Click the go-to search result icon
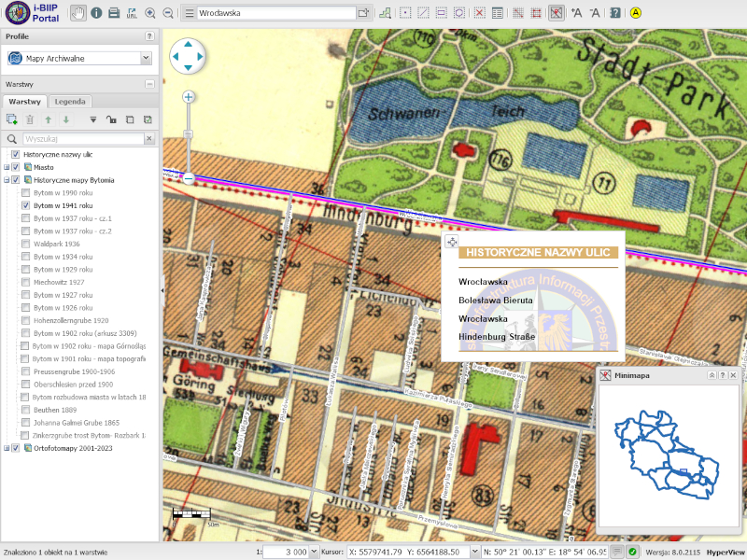The image size is (747, 560). click(363, 13)
